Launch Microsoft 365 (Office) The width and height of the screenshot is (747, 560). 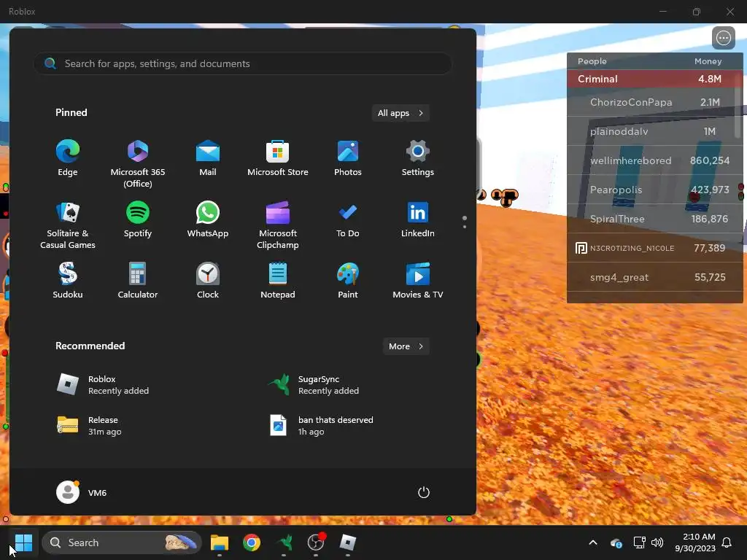tap(138, 164)
